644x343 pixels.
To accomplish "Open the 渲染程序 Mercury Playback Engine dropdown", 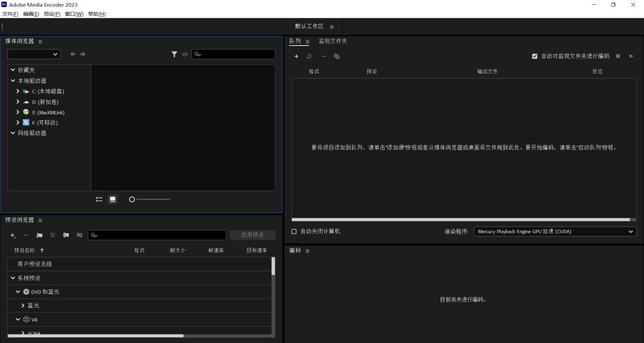I will (553, 232).
